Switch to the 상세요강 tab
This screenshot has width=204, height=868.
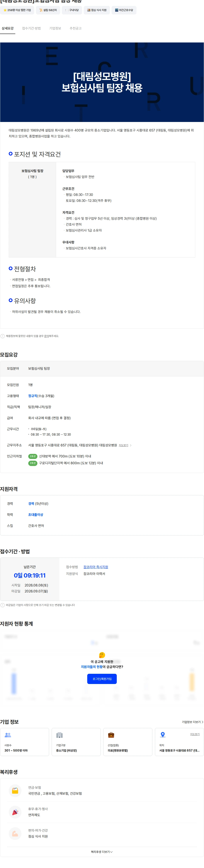tap(7, 28)
